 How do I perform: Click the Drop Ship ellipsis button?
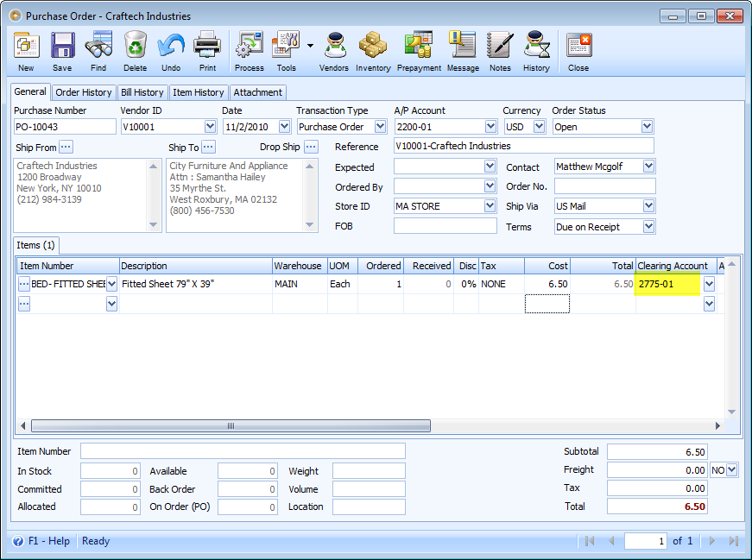tap(312, 147)
